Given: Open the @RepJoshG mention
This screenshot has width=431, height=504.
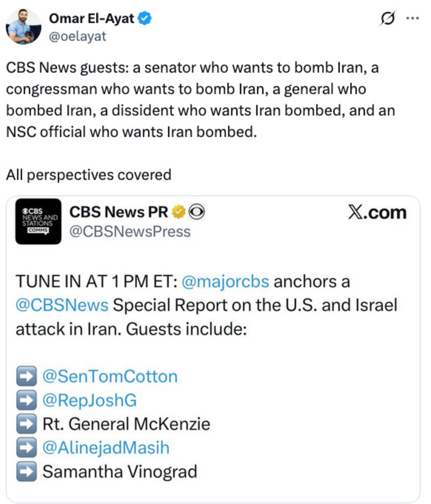Looking at the screenshot, I should (90, 400).
